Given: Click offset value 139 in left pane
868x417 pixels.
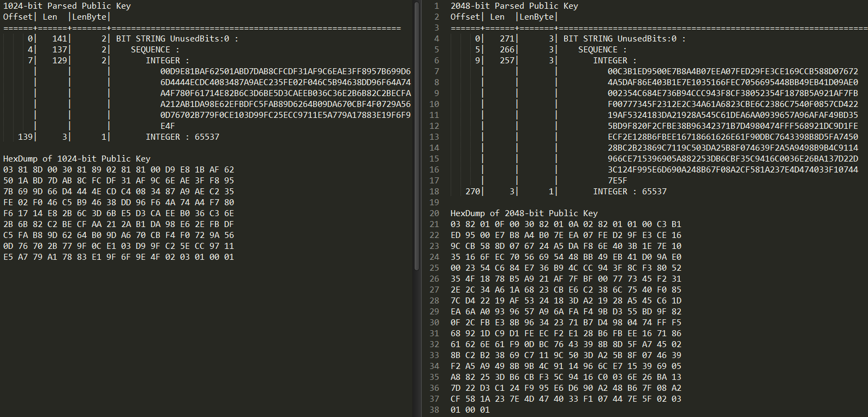Looking at the screenshot, I should (25, 136).
